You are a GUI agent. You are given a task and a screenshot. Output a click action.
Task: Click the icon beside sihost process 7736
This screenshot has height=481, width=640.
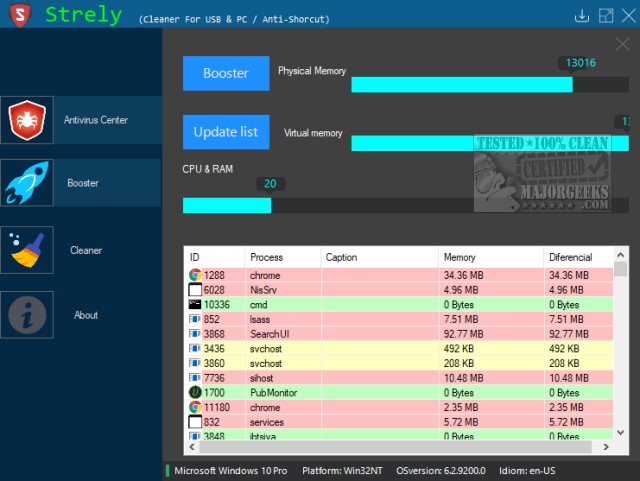195,378
